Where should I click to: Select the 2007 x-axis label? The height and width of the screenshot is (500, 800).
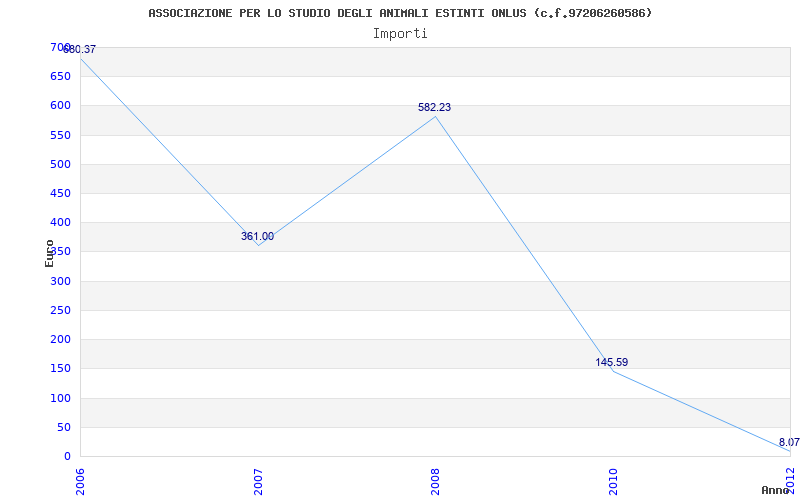pos(258,482)
